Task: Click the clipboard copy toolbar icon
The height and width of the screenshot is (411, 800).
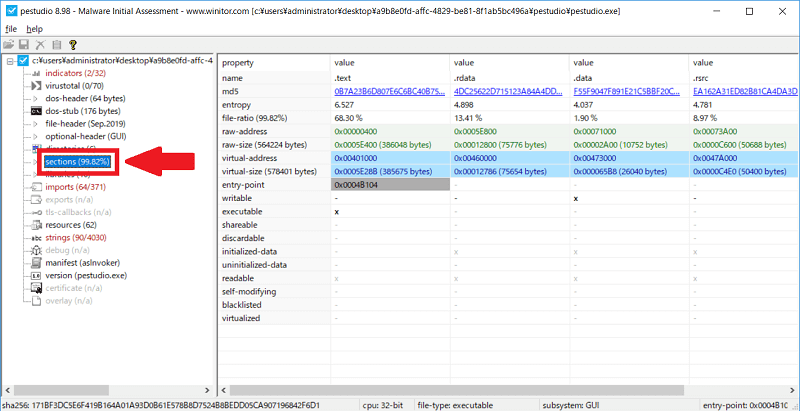Action: pyautogui.click(x=57, y=45)
